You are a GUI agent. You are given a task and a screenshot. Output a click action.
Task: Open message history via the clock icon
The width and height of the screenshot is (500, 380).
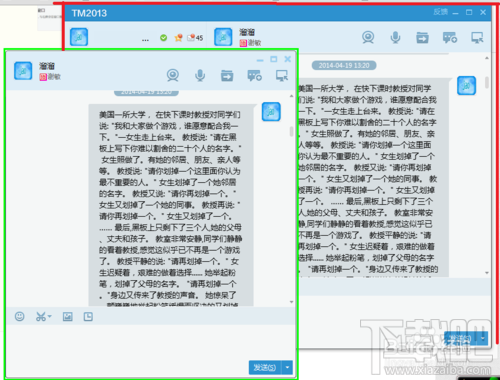pyautogui.click(x=88, y=316)
